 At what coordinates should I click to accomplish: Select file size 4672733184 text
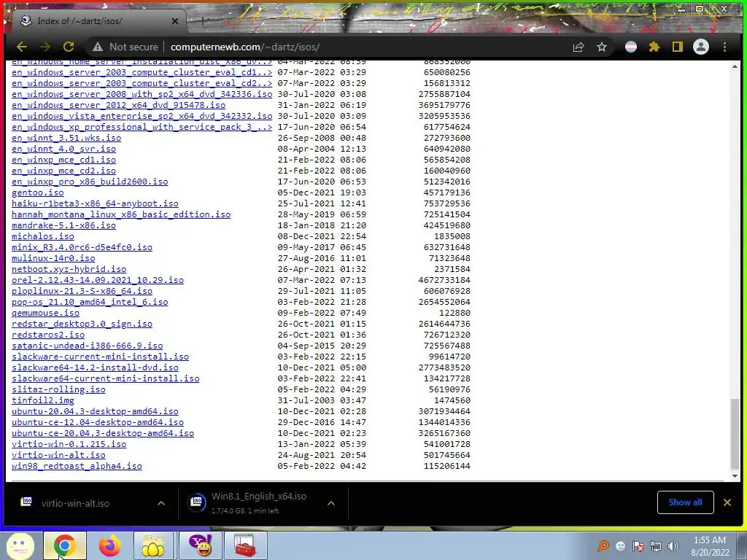pos(444,280)
